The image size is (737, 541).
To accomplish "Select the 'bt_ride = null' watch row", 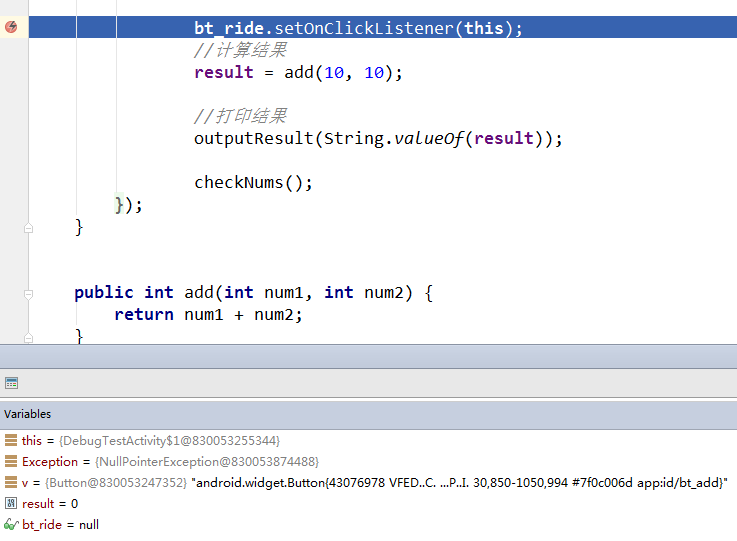I will (368, 525).
